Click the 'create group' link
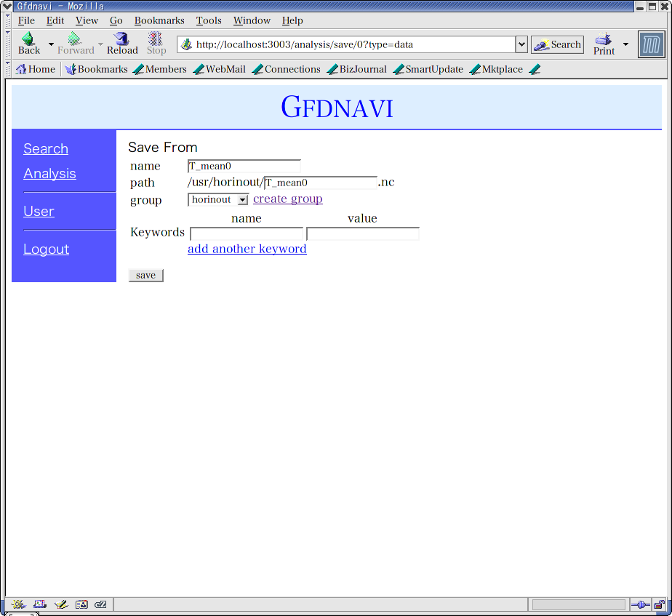The height and width of the screenshot is (616, 672). [x=287, y=199]
